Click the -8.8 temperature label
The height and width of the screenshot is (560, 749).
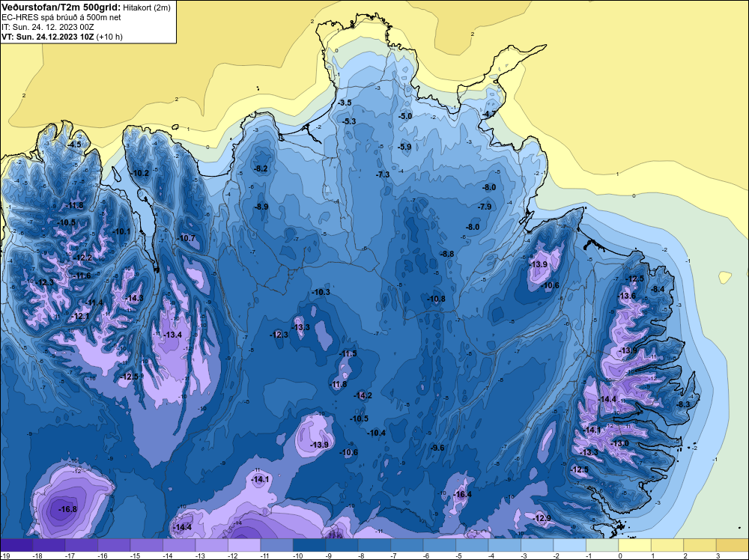[446, 254]
